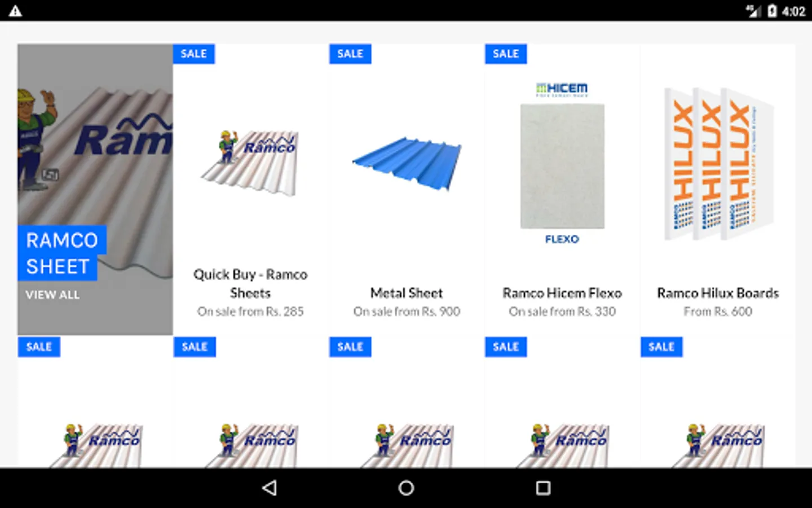The height and width of the screenshot is (508, 812).
Task: Open first Ramco product in the second row
Action: [95, 402]
